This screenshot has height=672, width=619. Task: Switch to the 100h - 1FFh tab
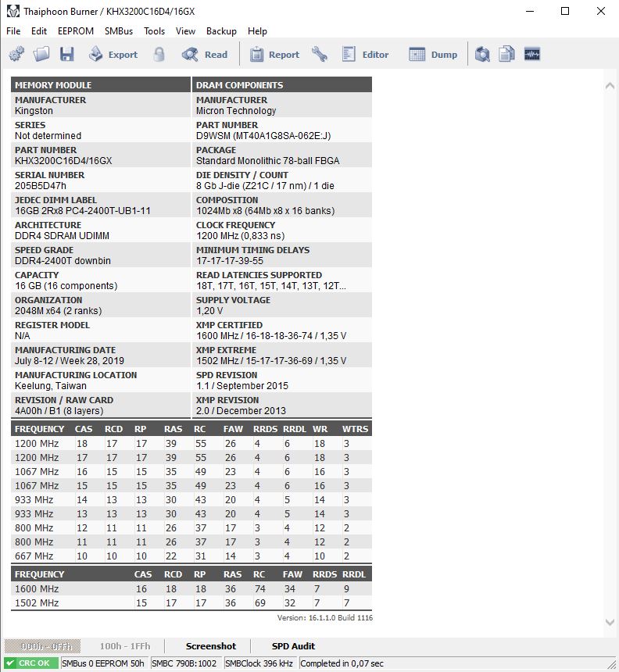point(125,646)
